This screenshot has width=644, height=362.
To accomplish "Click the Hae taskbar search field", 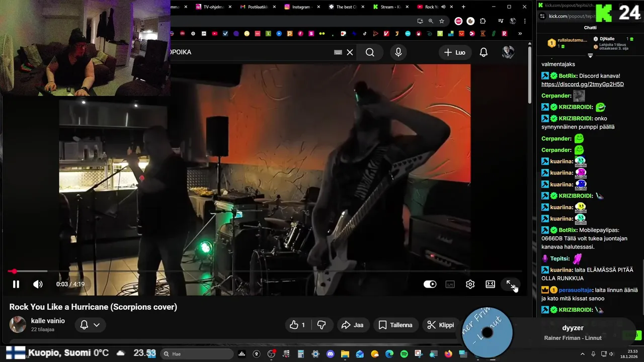I will tap(197, 354).
